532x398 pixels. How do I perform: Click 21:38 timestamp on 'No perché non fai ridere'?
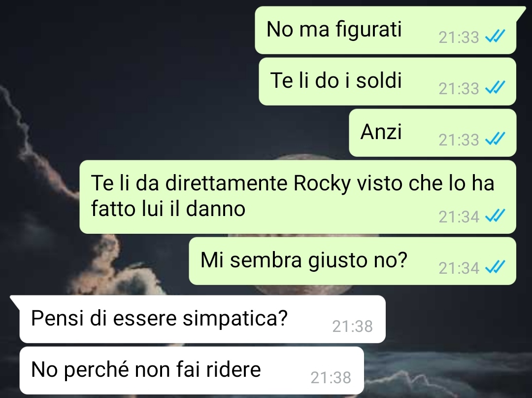[331, 378]
